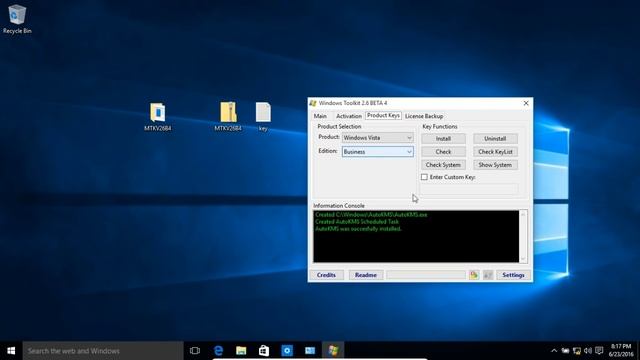Click the 'Created C:\Windows\AutoKMS\AutoKMS.exe' console line
The width and height of the screenshot is (640, 360).
pyautogui.click(x=371, y=215)
